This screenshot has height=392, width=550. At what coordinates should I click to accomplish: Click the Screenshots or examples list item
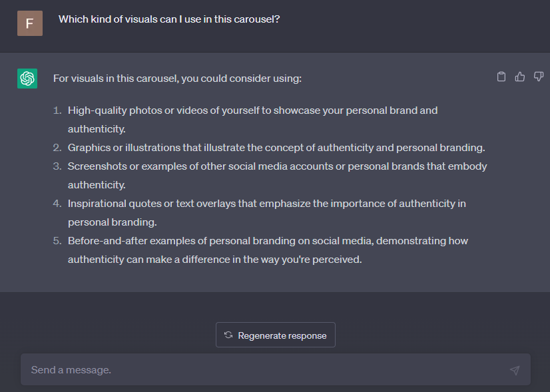(277, 166)
